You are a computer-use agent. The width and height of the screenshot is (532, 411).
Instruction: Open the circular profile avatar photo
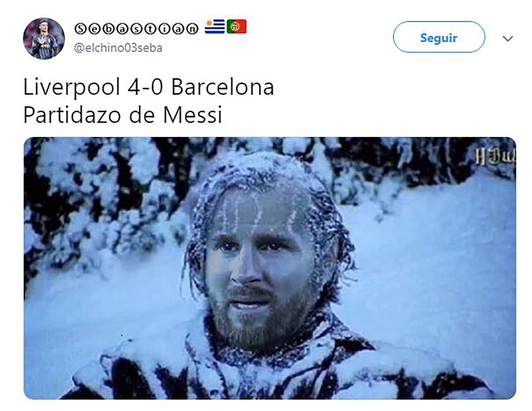(44, 38)
